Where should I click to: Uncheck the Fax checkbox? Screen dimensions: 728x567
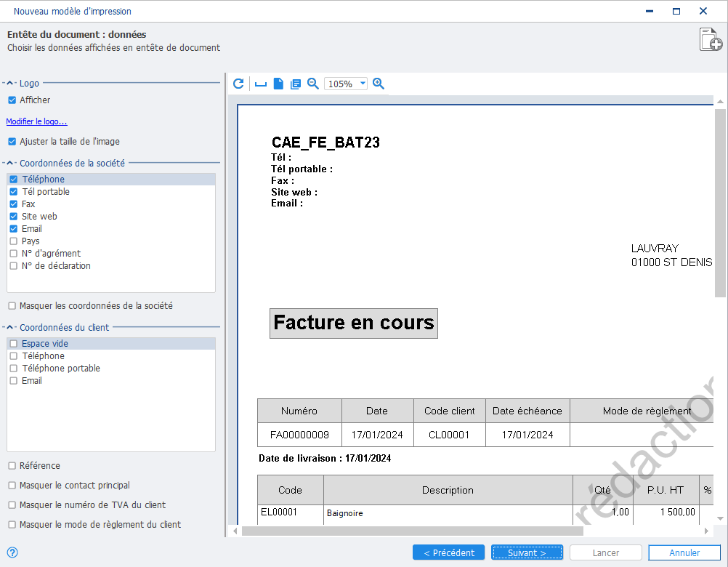[x=14, y=204]
